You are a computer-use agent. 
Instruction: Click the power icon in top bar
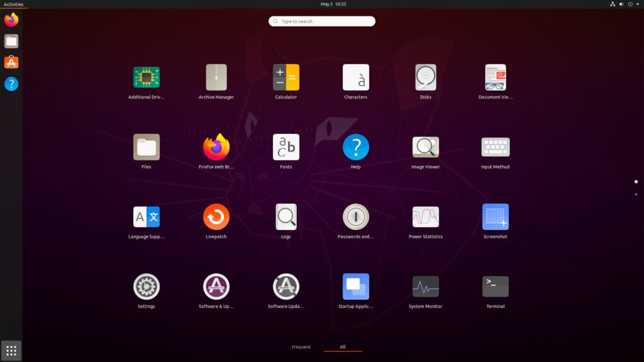point(630,4)
